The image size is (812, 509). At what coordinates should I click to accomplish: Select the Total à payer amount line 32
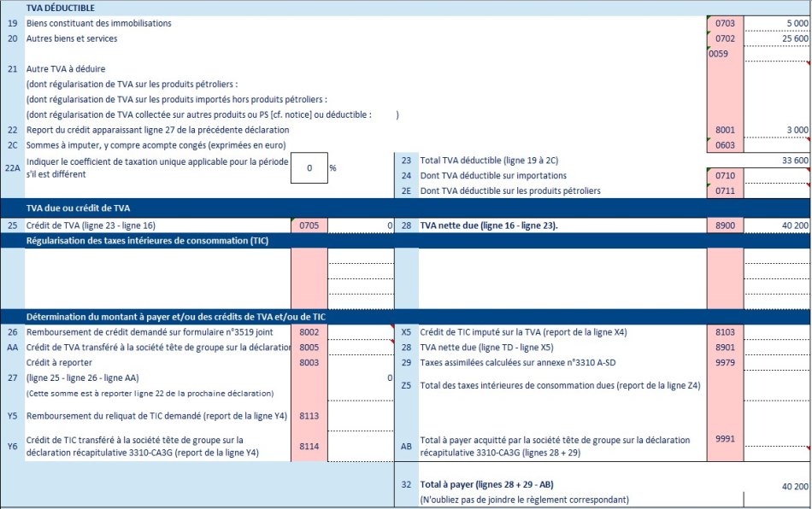pos(776,485)
